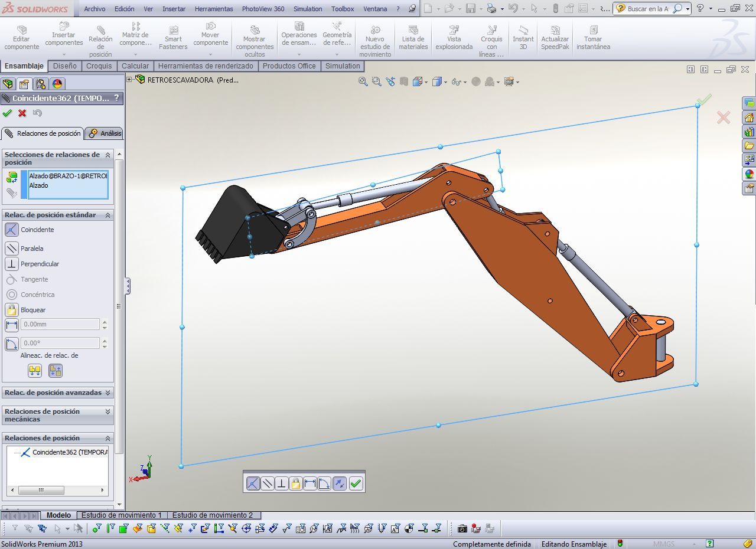
Task: Open the ConfigurationManager tab icon
Action: 40,84
